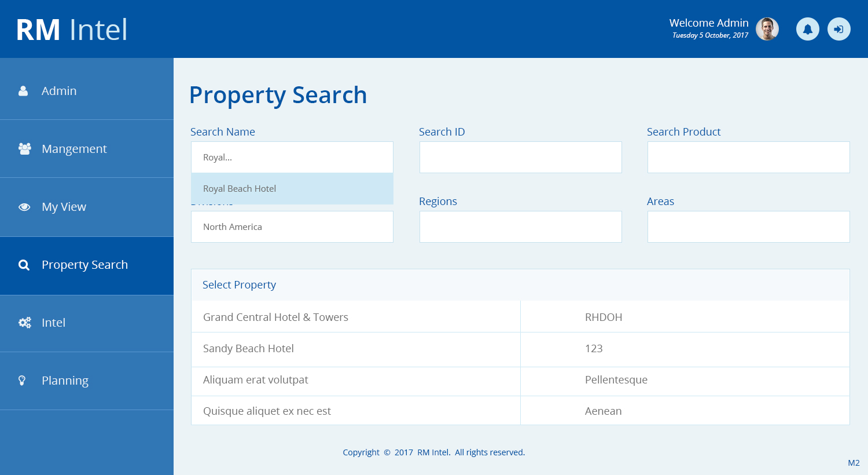Open Intel via the gears icon

(x=24, y=322)
